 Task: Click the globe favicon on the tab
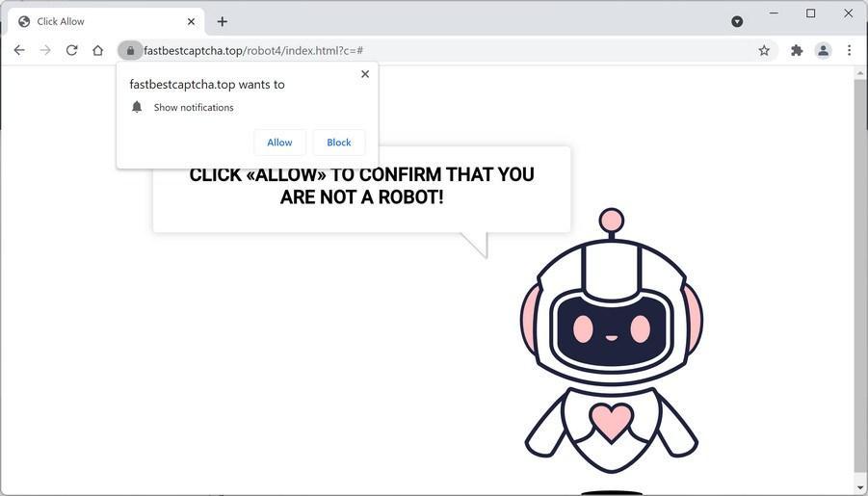point(24,21)
